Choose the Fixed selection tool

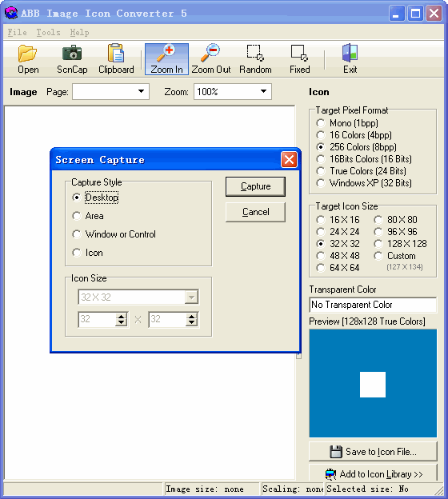tap(300, 59)
